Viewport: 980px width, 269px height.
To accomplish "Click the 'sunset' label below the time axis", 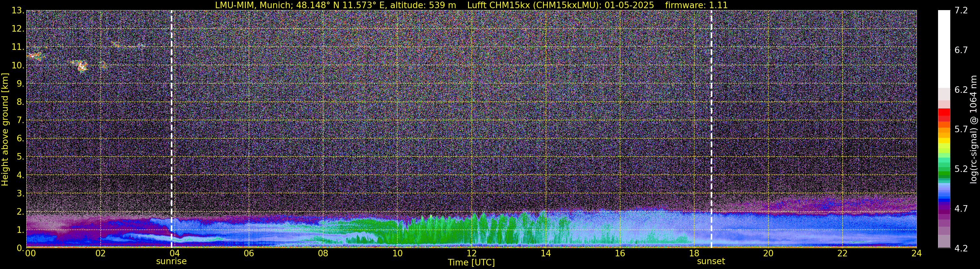I will pos(711,262).
